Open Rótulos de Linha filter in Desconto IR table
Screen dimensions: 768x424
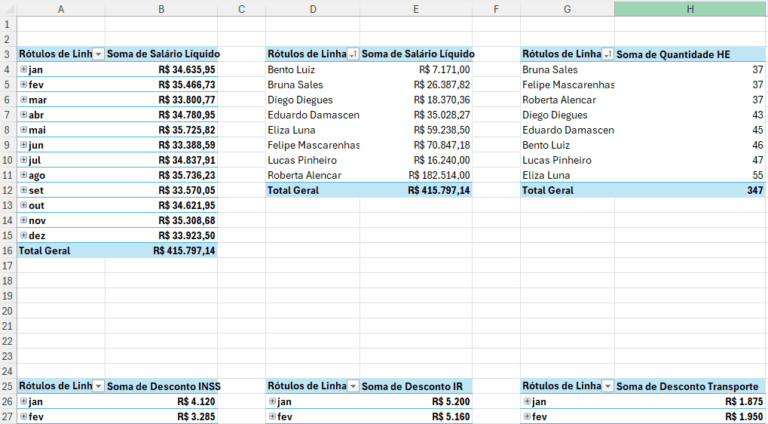click(353, 386)
